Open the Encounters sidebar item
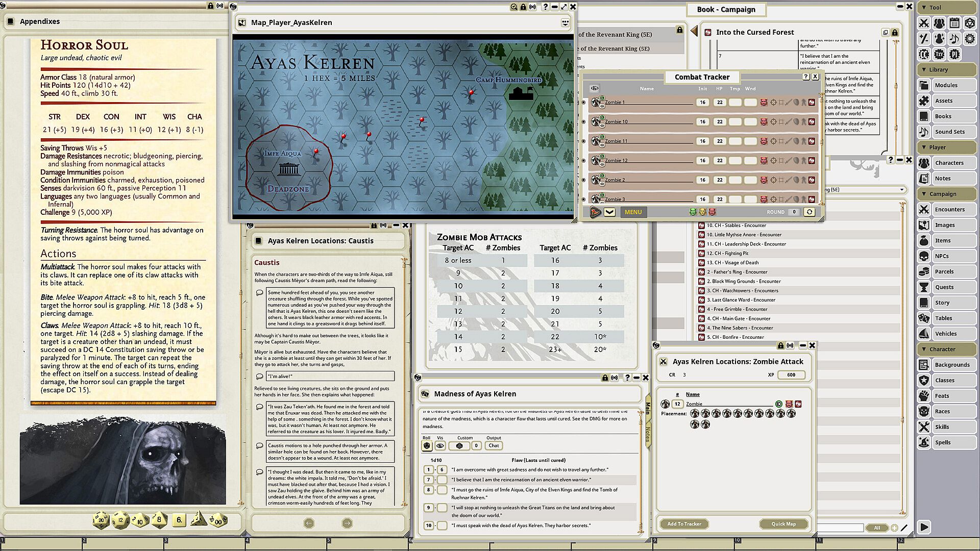 coord(949,210)
